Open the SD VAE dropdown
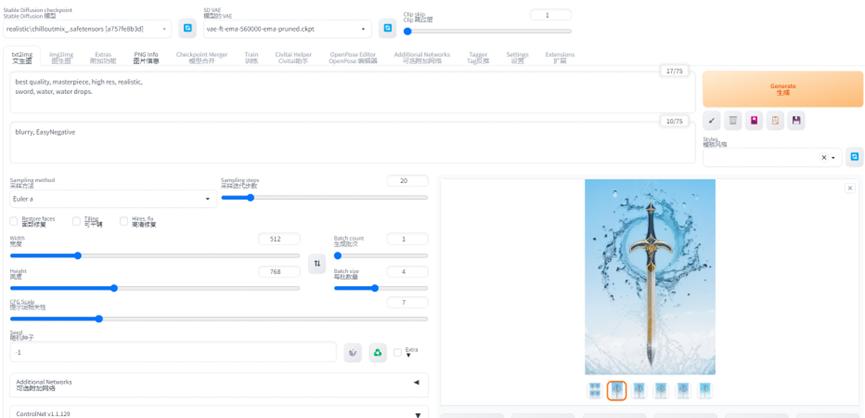Screen dimensions: 865x418 (287, 29)
